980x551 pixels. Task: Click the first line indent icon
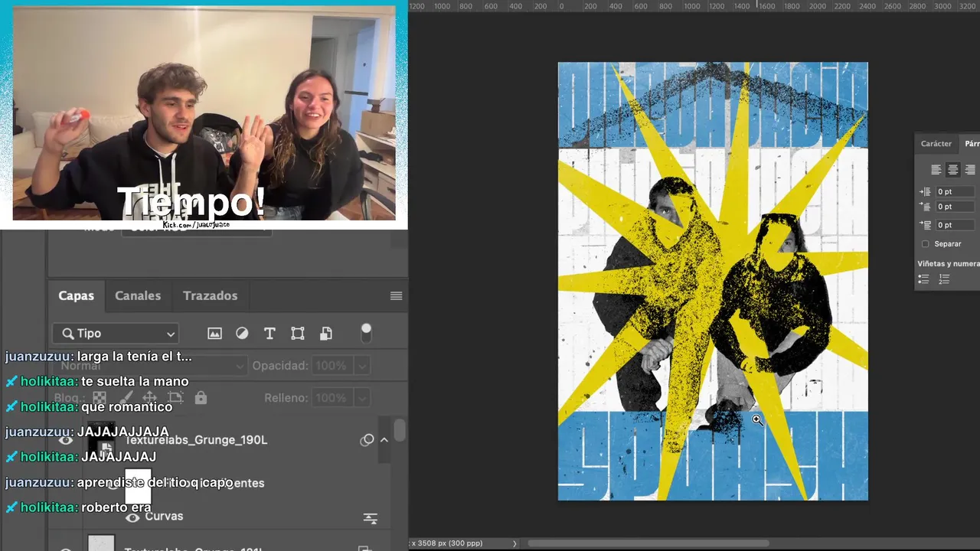(x=926, y=207)
